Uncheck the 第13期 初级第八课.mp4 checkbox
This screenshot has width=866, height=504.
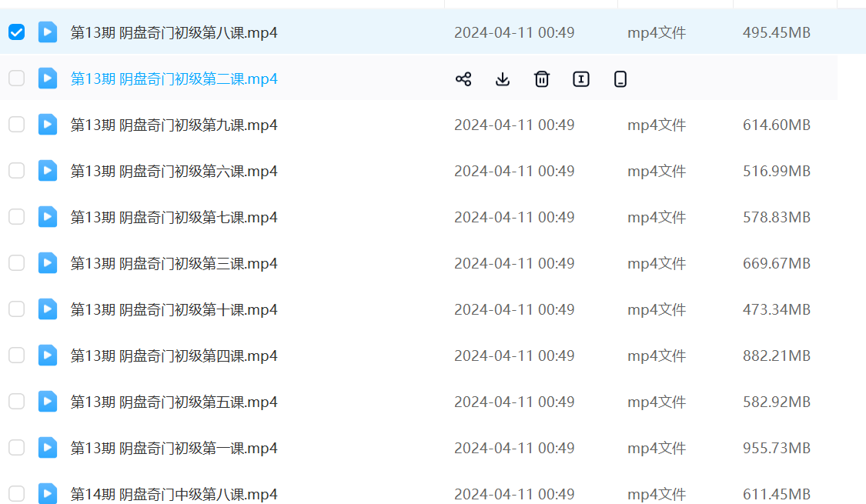(x=16, y=32)
